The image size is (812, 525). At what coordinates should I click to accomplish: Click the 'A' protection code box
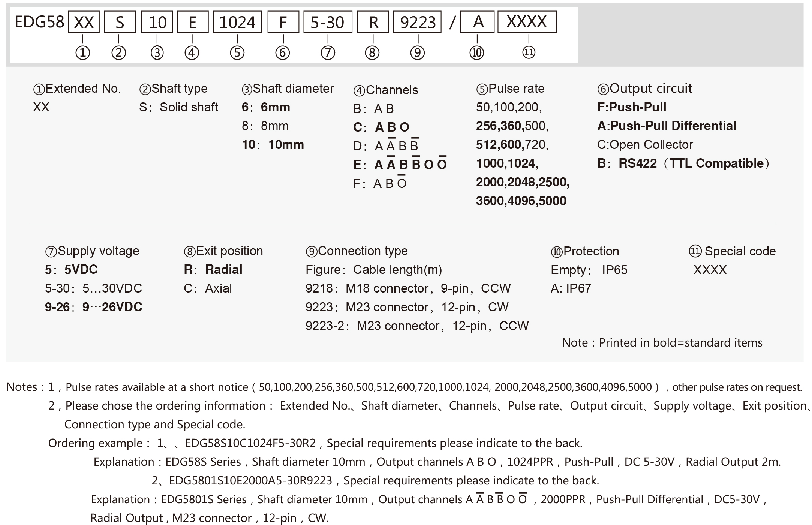[x=478, y=22]
